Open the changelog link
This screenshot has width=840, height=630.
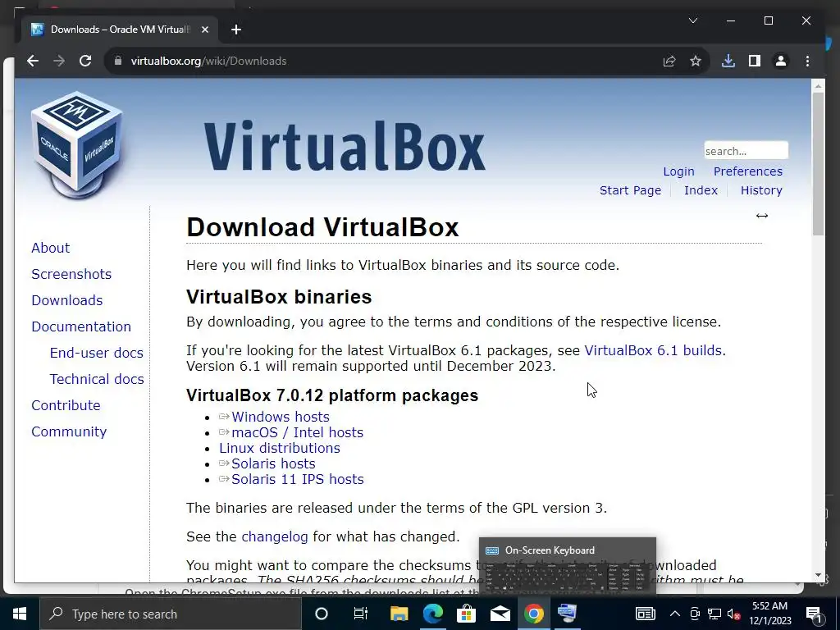[x=275, y=536]
